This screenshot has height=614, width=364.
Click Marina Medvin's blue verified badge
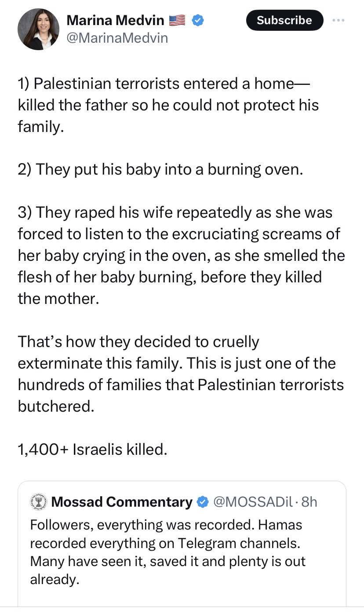coord(197,20)
